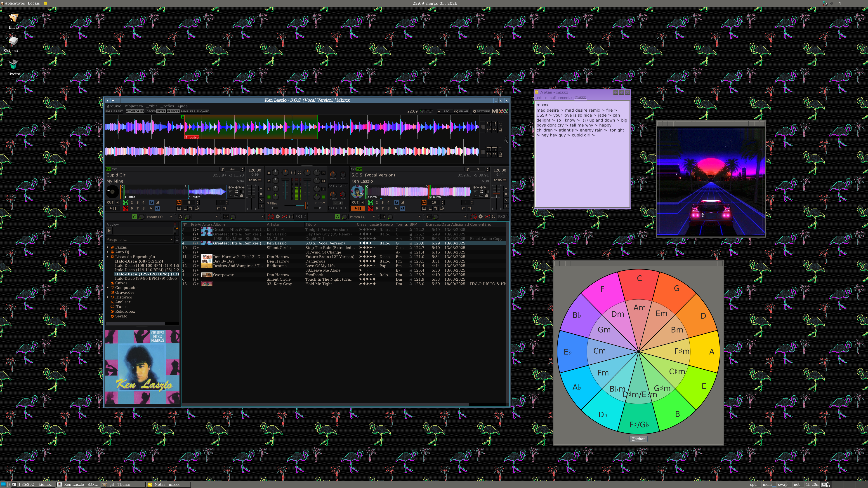868x488 pixels.
Task: Toggle the MIXER section visibility
Action: (x=161, y=111)
